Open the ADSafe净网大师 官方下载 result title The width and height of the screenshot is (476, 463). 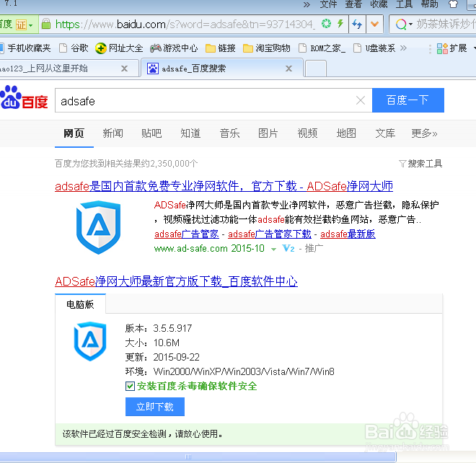click(x=224, y=186)
